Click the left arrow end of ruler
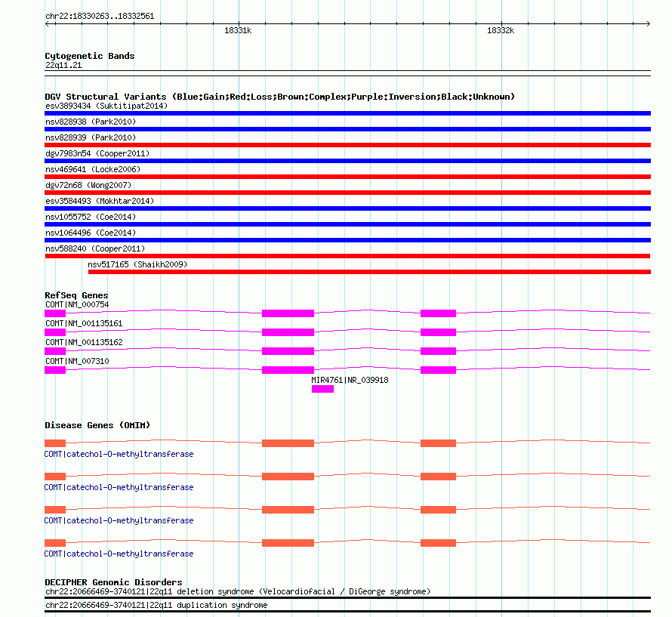The height and width of the screenshot is (617, 672). pyautogui.click(x=48, y=24)
